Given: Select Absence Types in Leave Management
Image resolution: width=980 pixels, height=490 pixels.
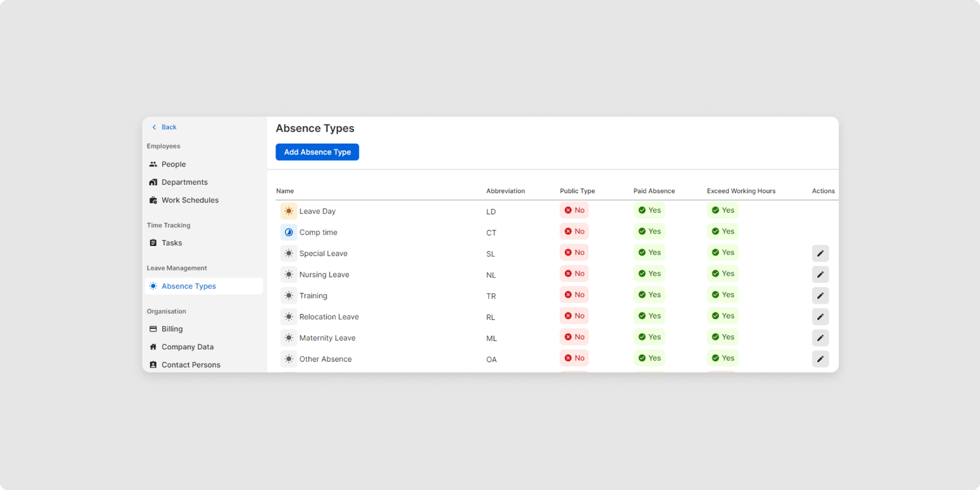Looking at the screenshot, I should point(188,286).
